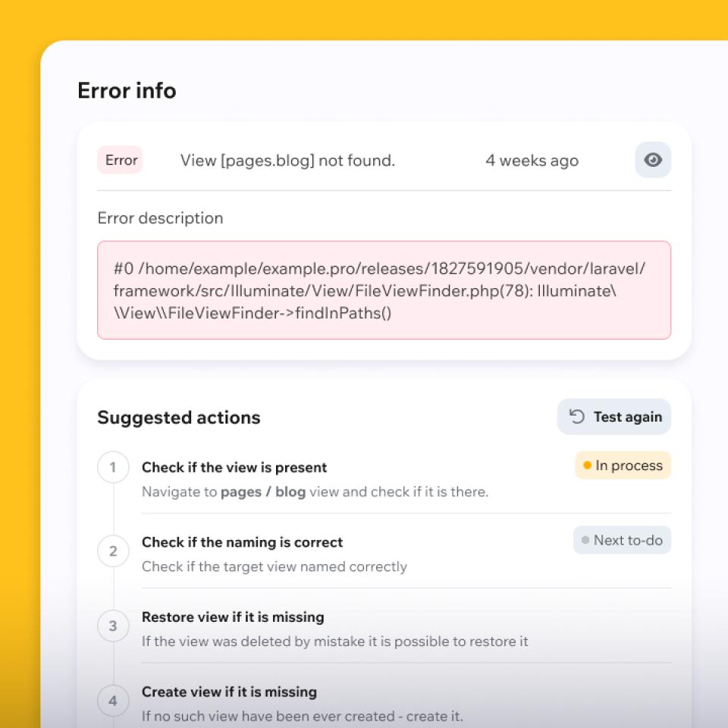Image resolution: width=728 pixels, height=728 pixels.
Task: Click the '4 weeks ago' timestamp
Action: (x=532, y=160)
